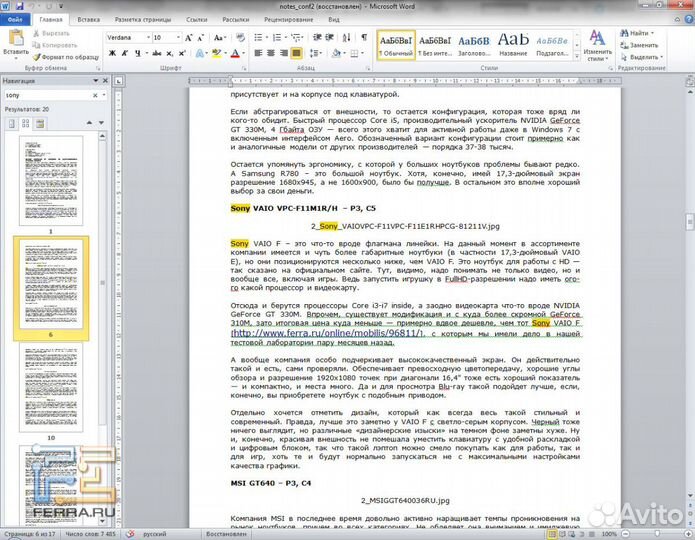The image size is (695, 540).
Task: Toggle superscript formatting (x²)
Action: (182, 53)
